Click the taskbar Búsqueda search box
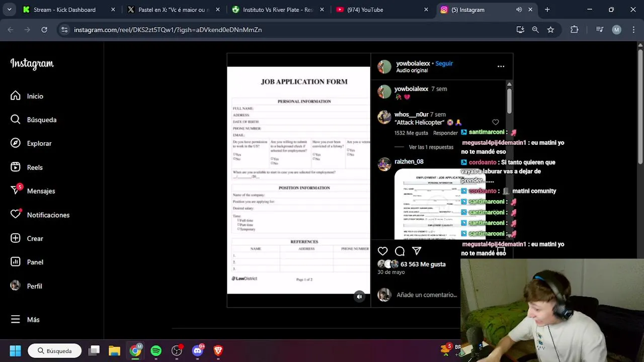 [54, 351]
